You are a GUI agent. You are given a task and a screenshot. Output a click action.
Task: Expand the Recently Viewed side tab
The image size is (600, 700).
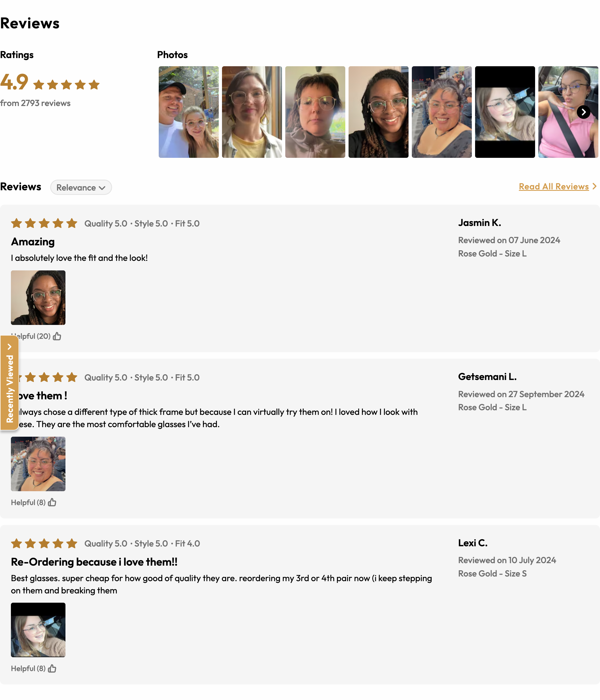pos(10,382)
